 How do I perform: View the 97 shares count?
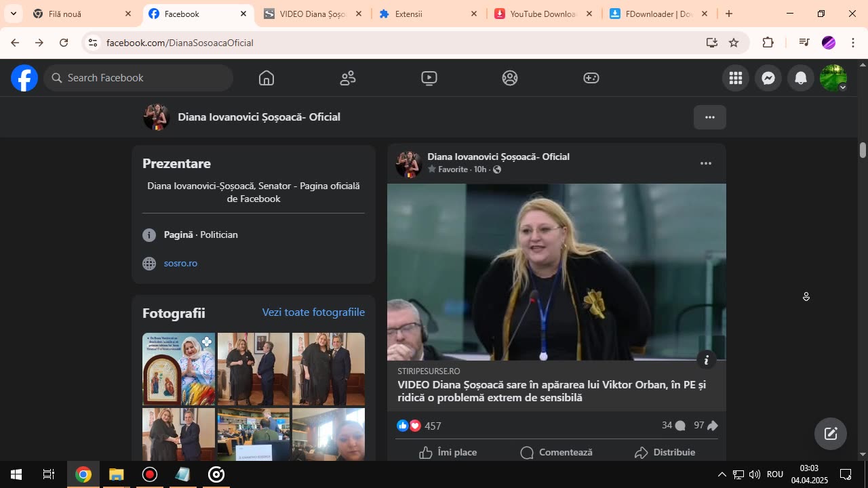pyautogui.click(x=706, y=426)
